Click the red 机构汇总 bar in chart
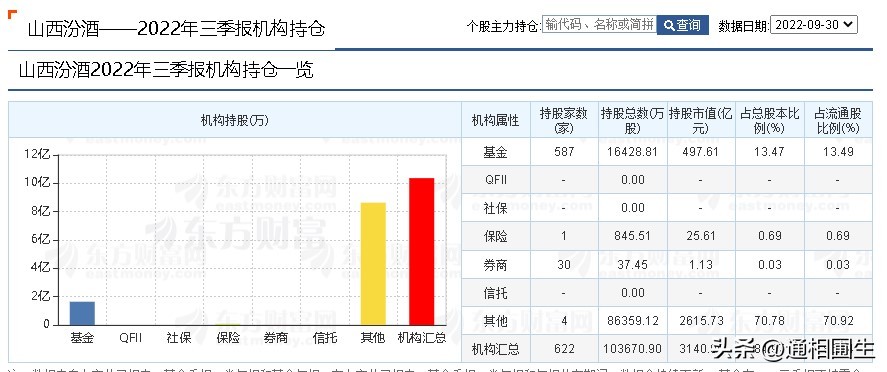Screen dimensions: 887x372 421,252
